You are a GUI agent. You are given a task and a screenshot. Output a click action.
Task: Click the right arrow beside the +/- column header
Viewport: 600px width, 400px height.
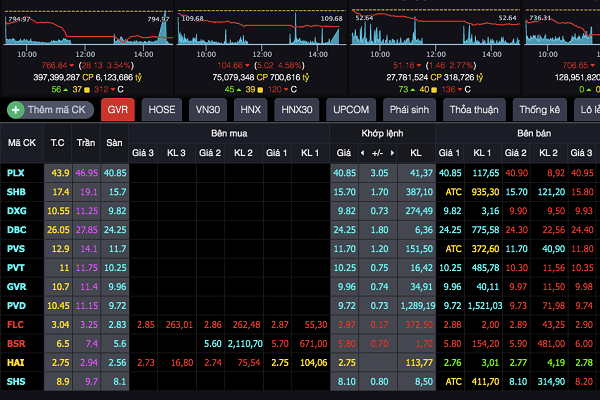coord(394,153)
